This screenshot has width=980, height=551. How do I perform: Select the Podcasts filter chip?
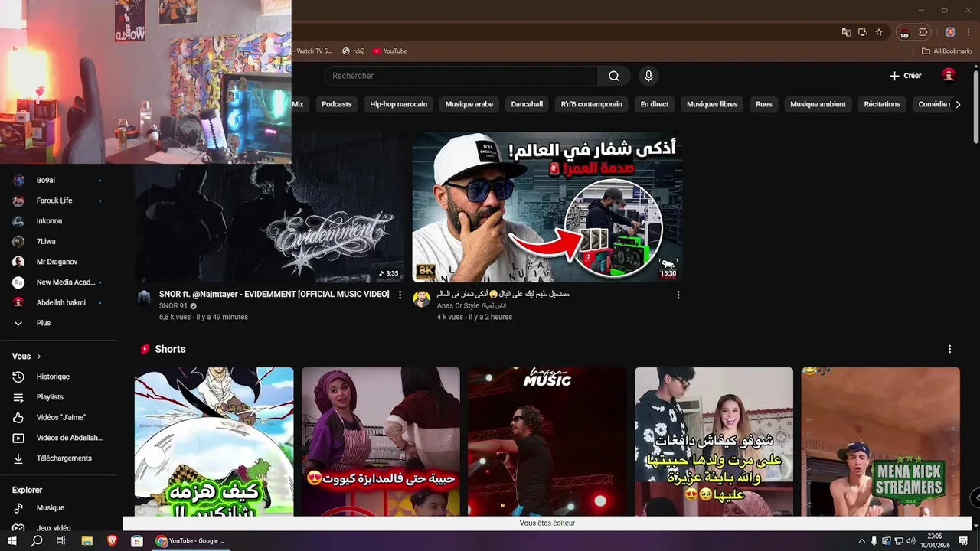(x=337, y=104)
